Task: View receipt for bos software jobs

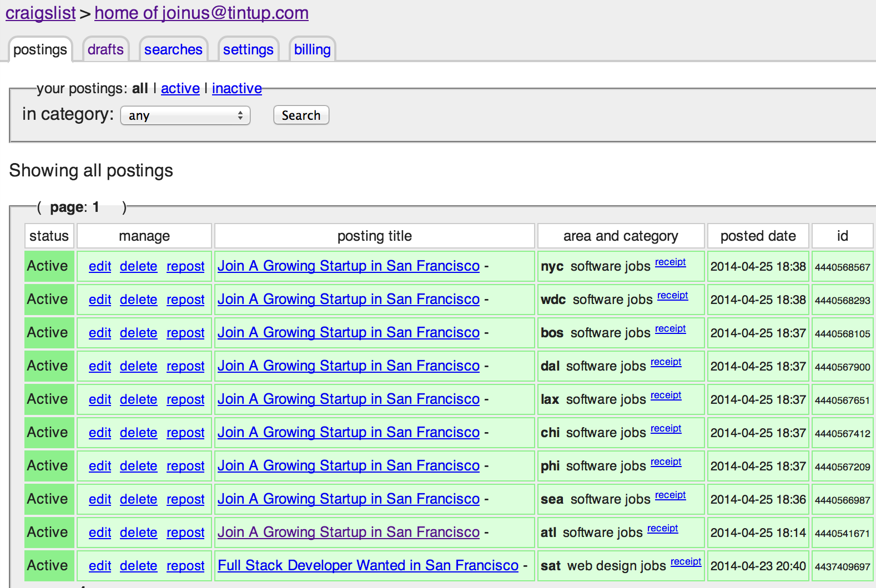Action: (x=671, y=328)
